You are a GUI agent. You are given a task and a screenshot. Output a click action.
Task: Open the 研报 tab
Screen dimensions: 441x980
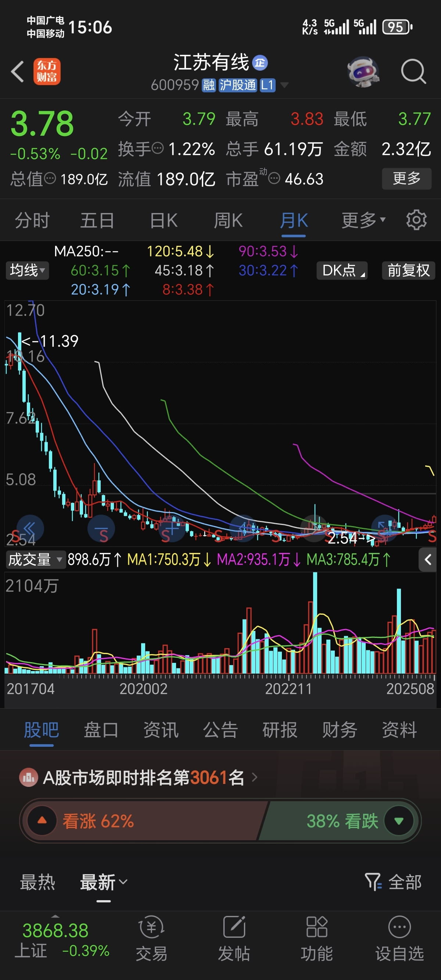280,730
